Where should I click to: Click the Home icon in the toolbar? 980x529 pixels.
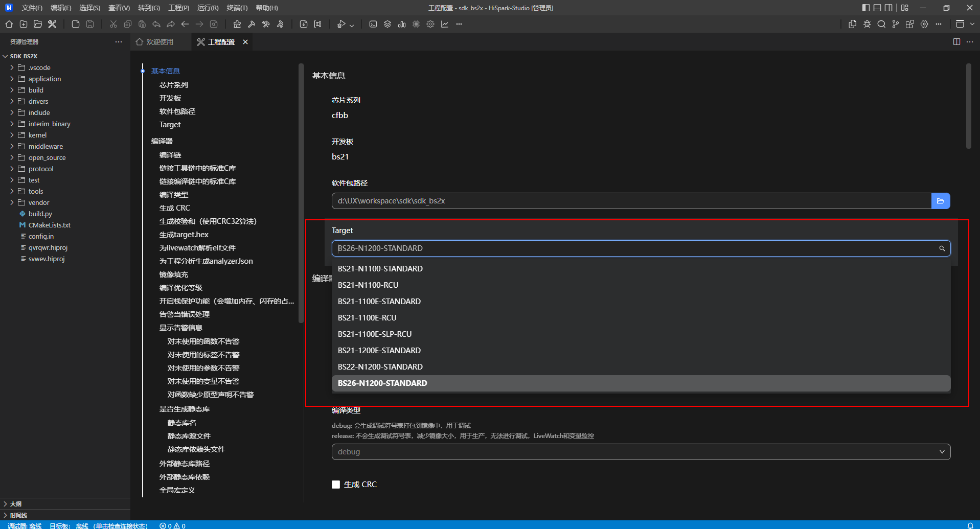click(9, 24)
